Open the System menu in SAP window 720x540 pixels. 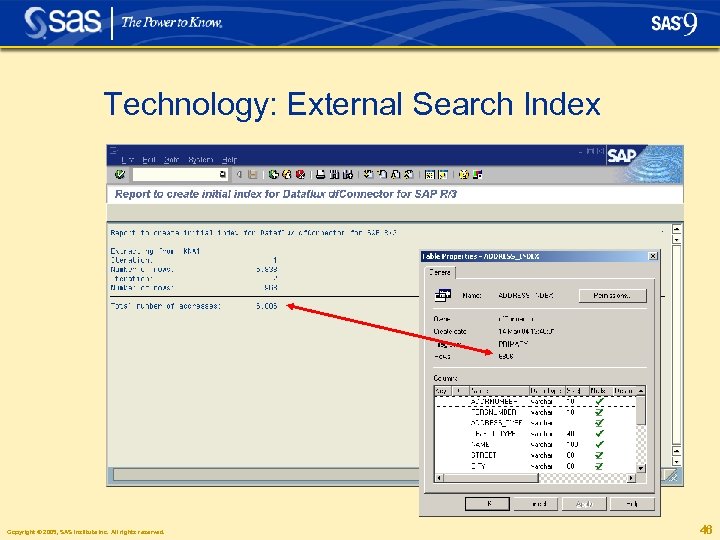point(201,160)
